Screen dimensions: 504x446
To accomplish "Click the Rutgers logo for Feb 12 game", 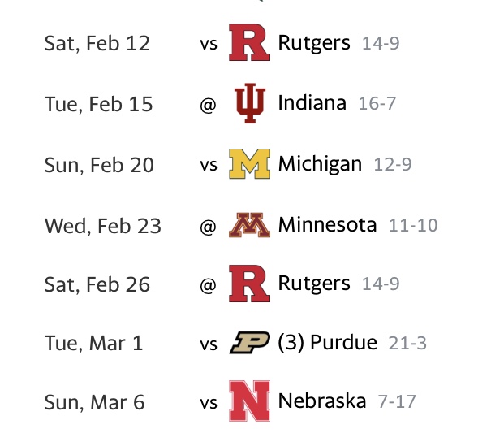I will pos(249,43).
